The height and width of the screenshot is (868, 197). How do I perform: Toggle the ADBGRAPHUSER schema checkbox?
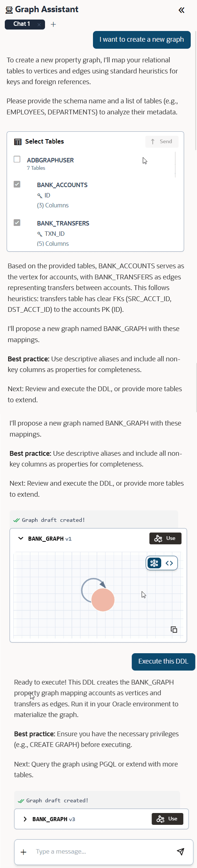17,159
